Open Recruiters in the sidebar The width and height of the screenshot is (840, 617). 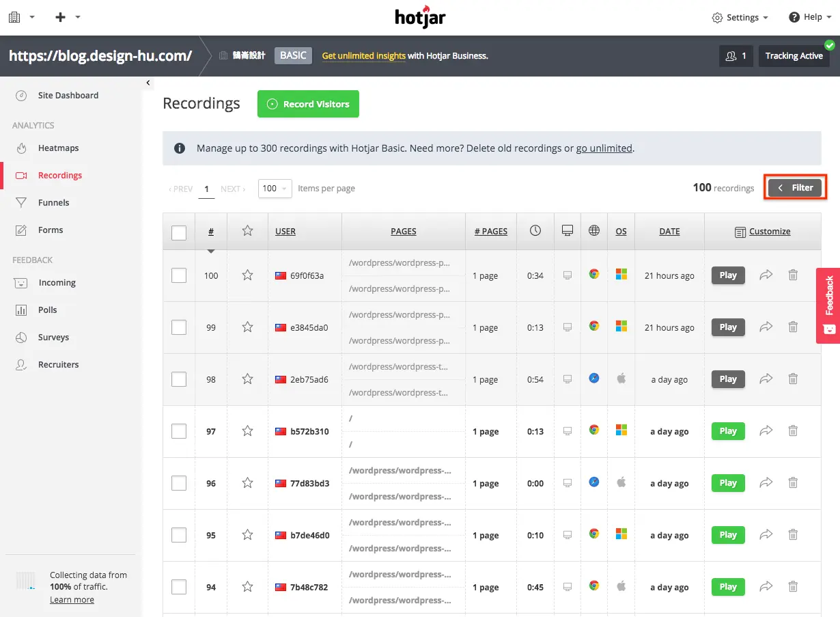click(x=59, y=365)
